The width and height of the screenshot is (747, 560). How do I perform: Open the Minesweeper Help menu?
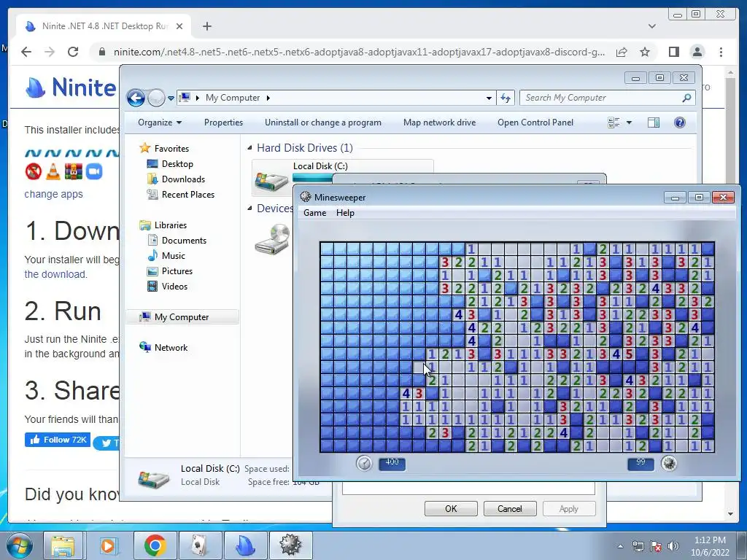pyautogui.click(x=345, y=213)
